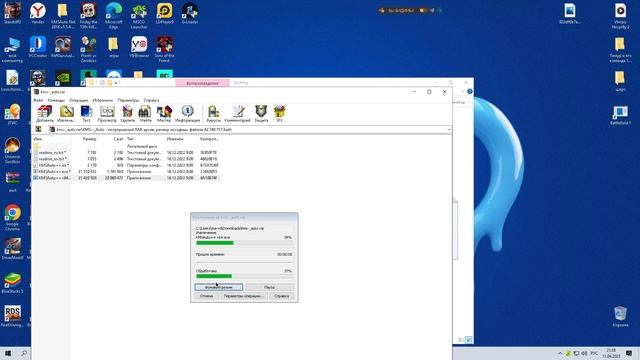The image size is (640, 360).
Task: Click the LDPlayer9 desktop icon
Action: click(164, 13)
